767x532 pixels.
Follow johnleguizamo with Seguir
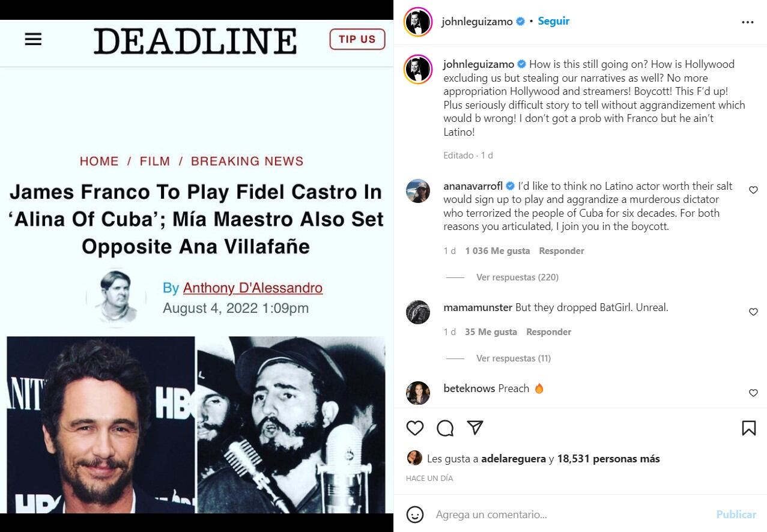(553, 21)
